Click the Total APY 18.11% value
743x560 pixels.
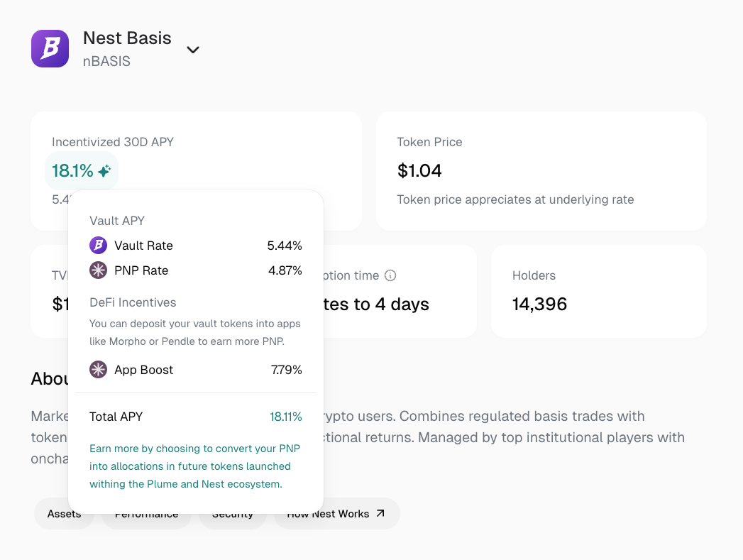point(286,417)
